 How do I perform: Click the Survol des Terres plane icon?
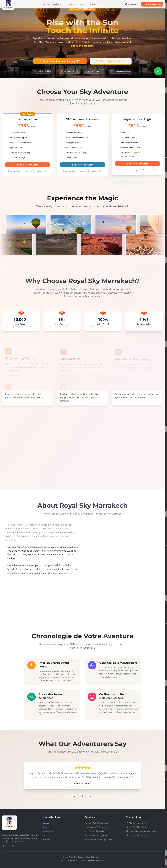coord(31,696)
